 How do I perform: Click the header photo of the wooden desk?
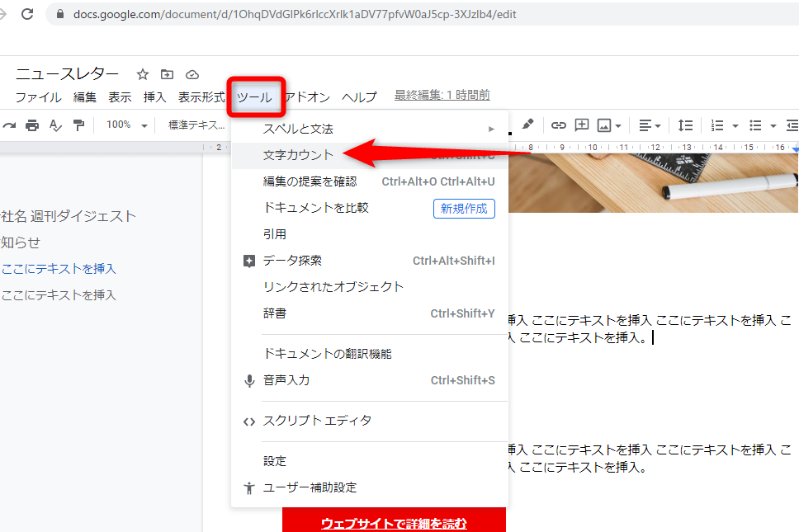tap(653, 183)
